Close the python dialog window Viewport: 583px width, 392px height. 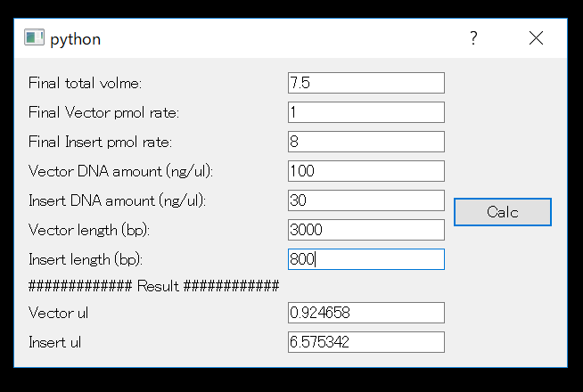536,38
